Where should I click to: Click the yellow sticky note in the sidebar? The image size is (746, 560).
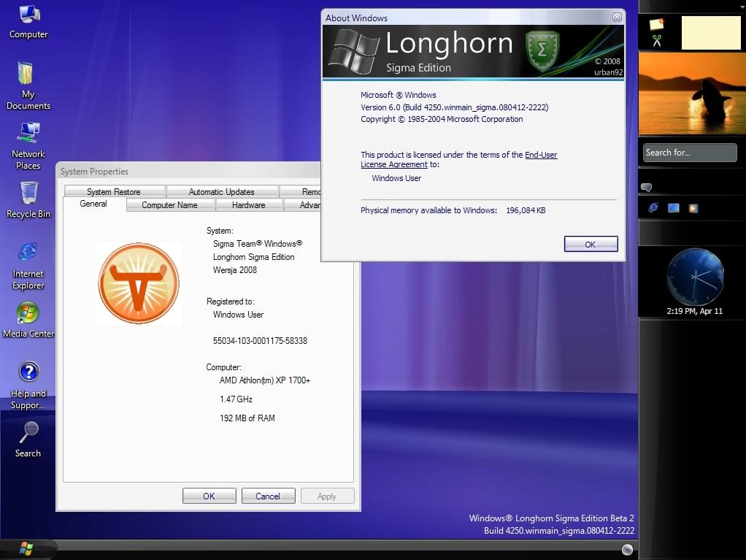click(711, 33)
